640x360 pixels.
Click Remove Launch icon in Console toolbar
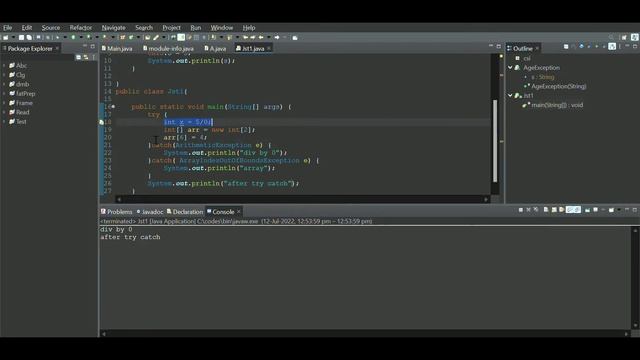528,210
